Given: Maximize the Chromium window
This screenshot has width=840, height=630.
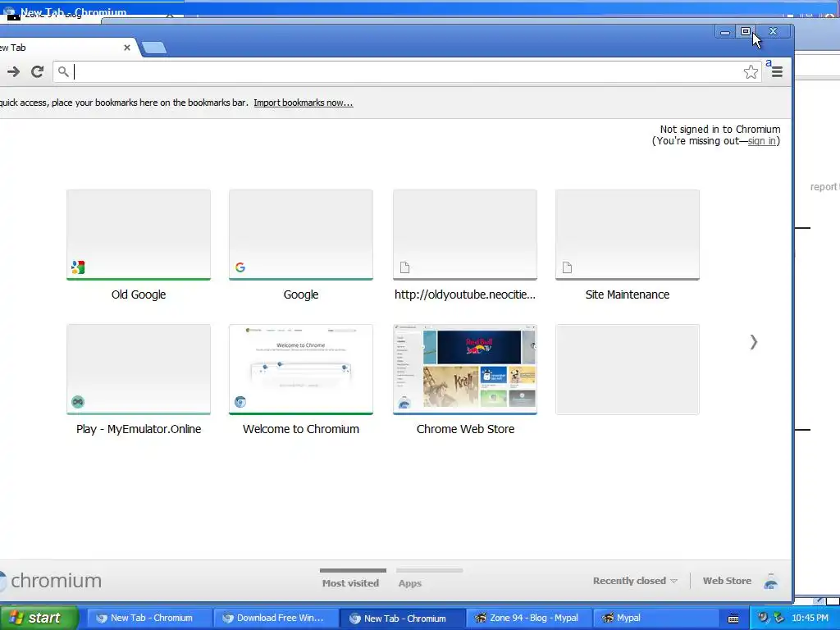Looking at the screenshot, I should [x=745, y=32].
